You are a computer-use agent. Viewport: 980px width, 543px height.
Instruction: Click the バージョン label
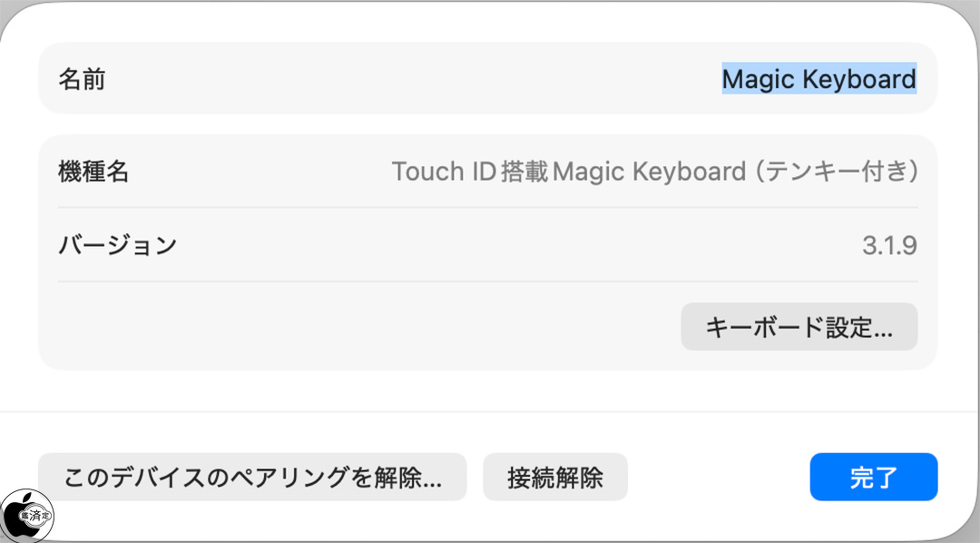117,245
